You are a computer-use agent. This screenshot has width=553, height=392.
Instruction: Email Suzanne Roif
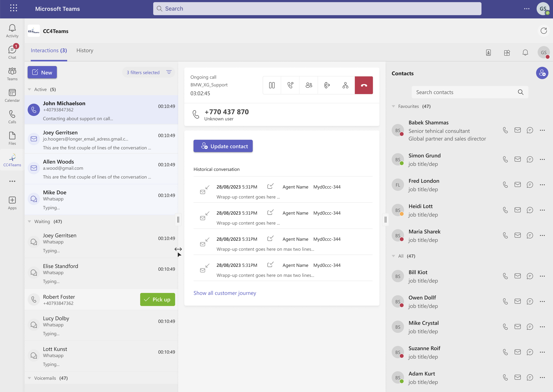pyautogui.click(x=517, y=352)
